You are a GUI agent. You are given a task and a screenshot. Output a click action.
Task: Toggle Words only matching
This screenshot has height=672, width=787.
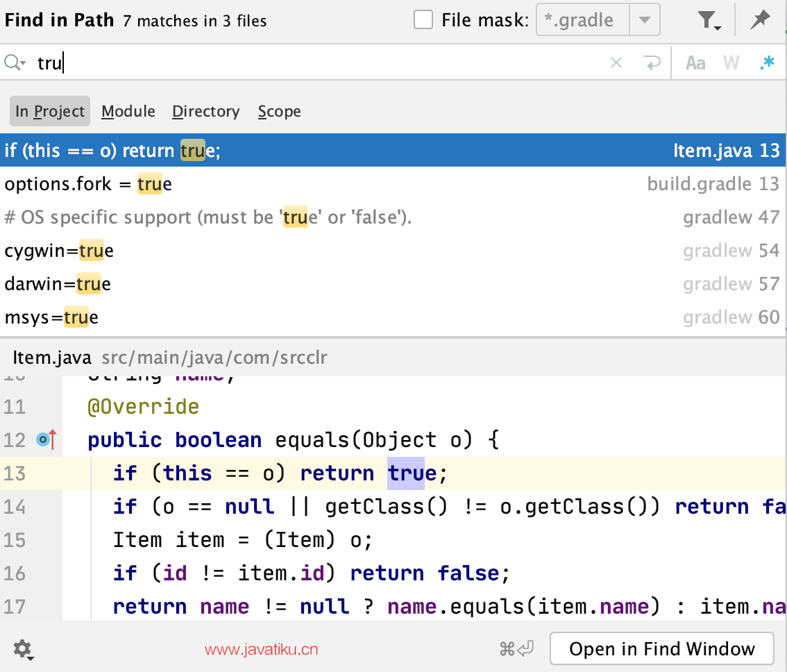click(x=731, y=63)
